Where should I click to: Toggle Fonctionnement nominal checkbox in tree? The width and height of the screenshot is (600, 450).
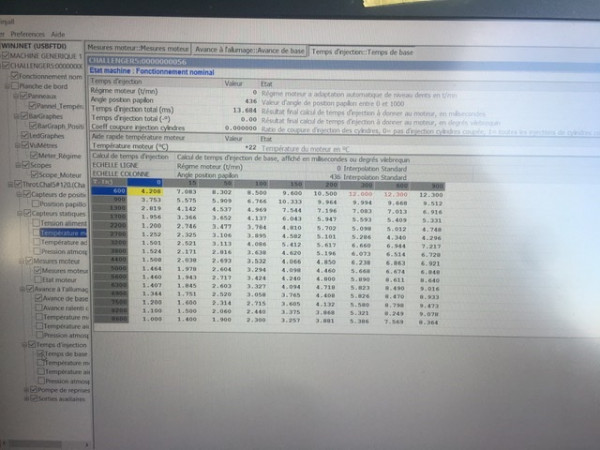[x=15, y=75]
